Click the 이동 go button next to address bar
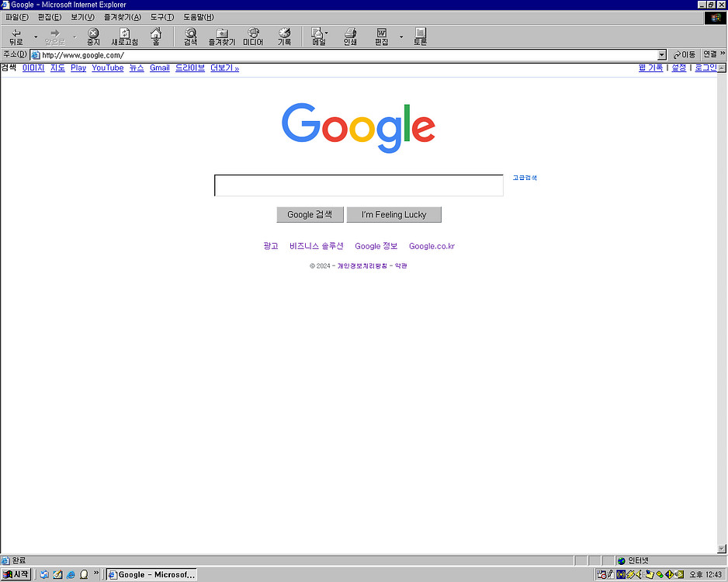The height and width of the screenshot is (582, 728). point(685,55)
